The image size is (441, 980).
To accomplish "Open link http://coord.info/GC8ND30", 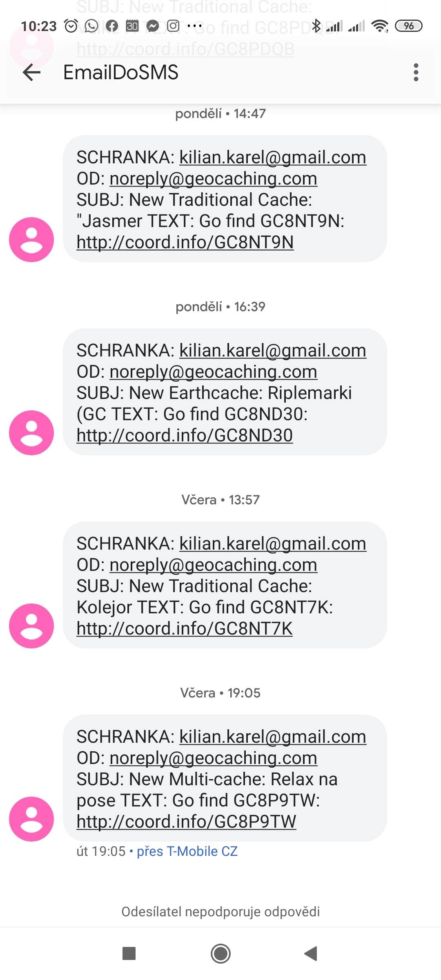I will click(185, 436).
